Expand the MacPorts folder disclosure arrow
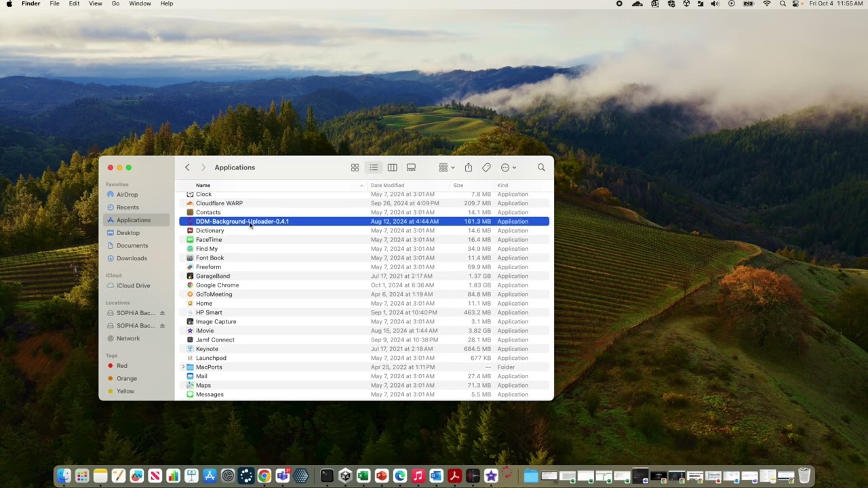 pyautogui.click(x=183, y=367)
